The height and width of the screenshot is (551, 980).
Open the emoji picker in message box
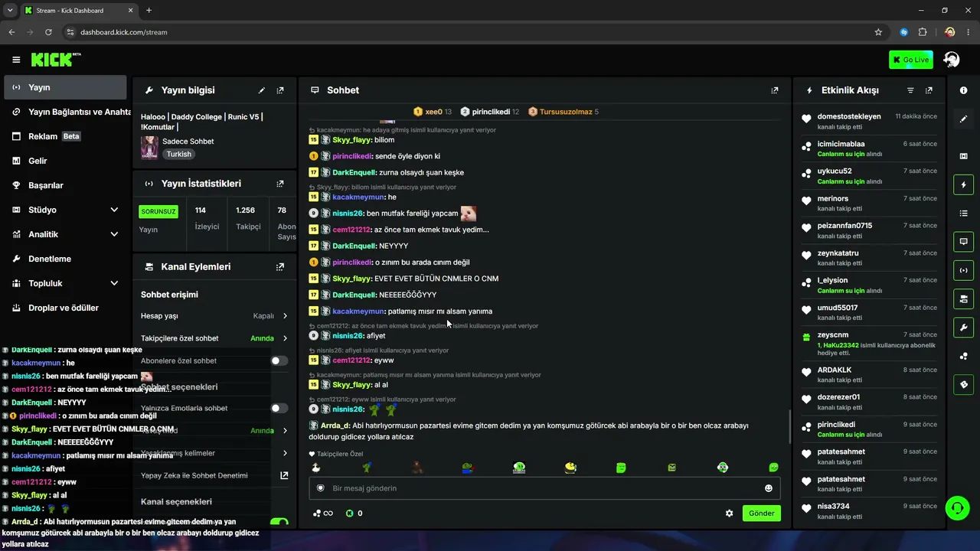tap(769, 488)
